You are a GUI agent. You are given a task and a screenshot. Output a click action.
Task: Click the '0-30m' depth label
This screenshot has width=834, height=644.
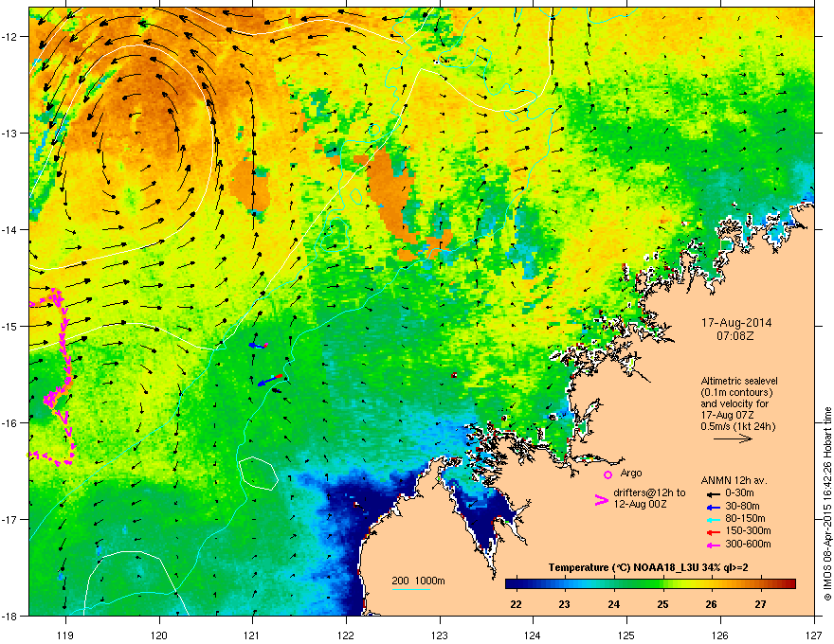click(x=739, y=493)
